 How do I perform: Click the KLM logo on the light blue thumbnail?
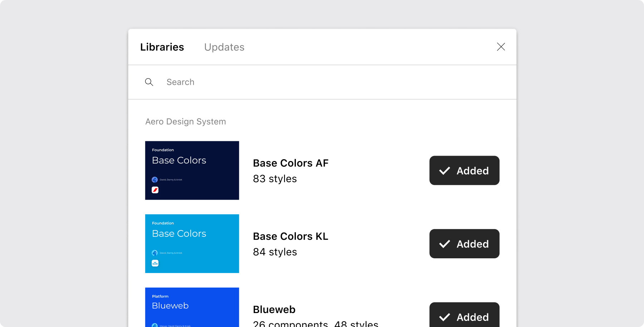[155, 263]
